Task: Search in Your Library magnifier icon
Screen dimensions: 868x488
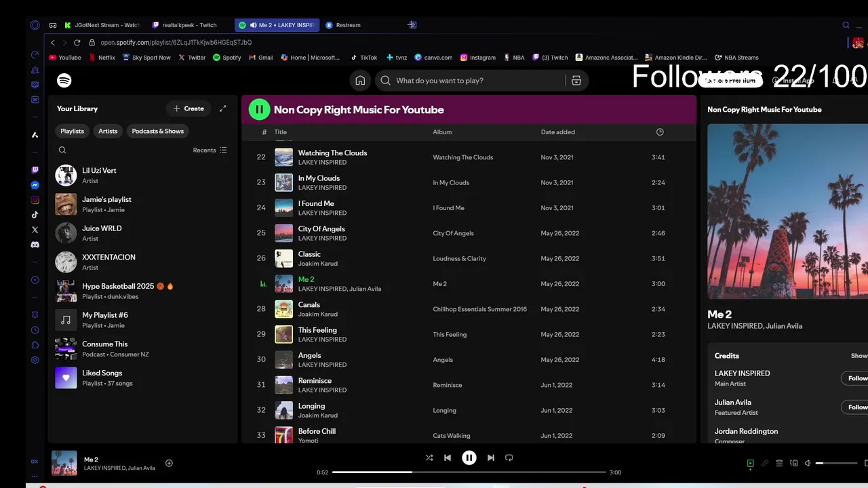Action: [62, 150]
